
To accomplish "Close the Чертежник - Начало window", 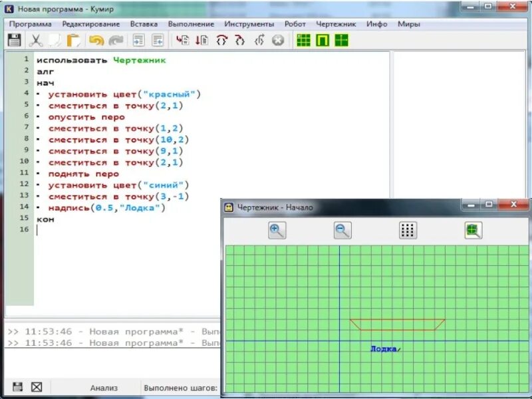I will 513,204.
